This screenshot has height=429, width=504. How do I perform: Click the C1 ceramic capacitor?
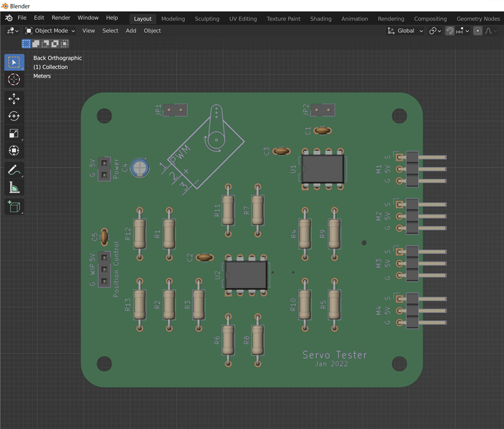point(323,130)
